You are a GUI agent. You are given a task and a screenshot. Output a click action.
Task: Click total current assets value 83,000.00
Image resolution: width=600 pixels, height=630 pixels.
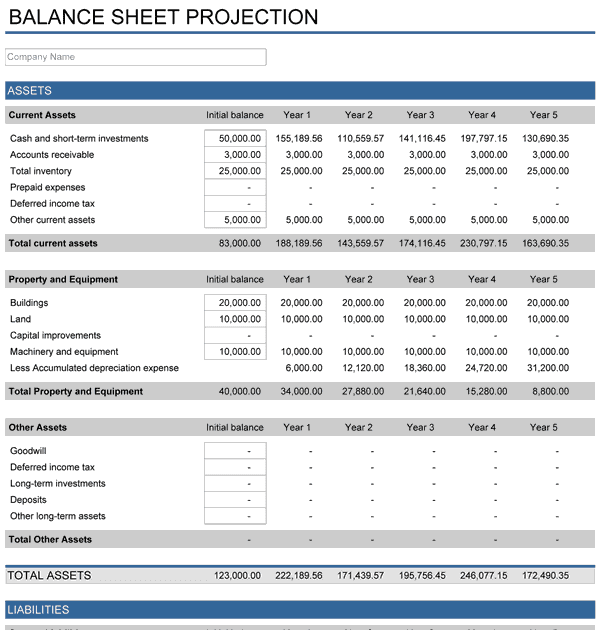(x=240, y=243)
